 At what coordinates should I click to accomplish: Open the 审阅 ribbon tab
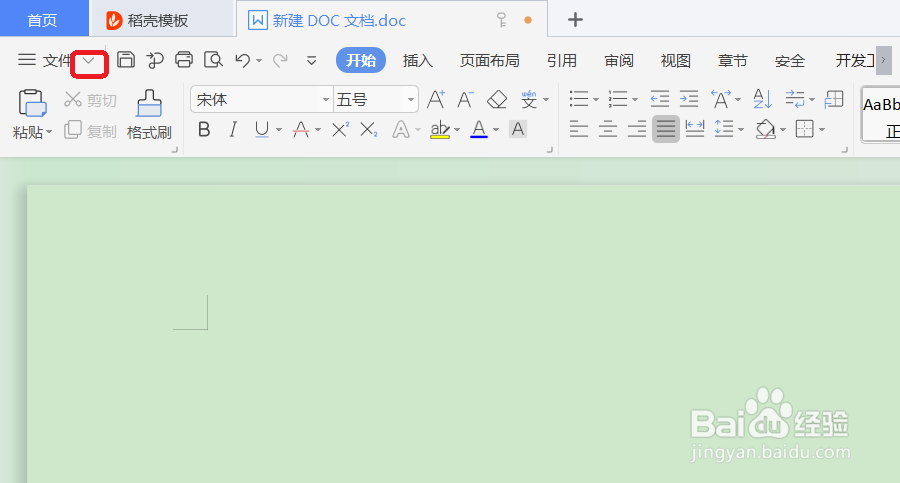tap(619, 60)
